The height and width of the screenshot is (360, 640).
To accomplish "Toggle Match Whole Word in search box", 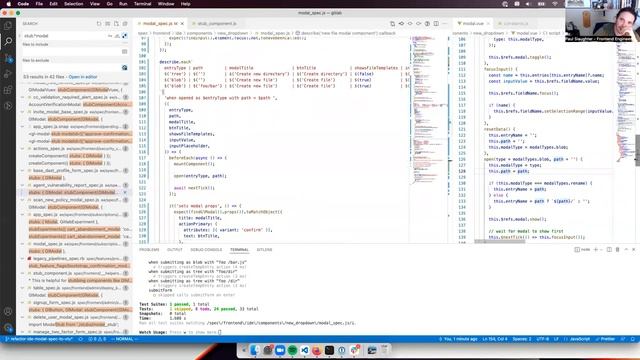I will pyautogui.click(x=117, y=36).
